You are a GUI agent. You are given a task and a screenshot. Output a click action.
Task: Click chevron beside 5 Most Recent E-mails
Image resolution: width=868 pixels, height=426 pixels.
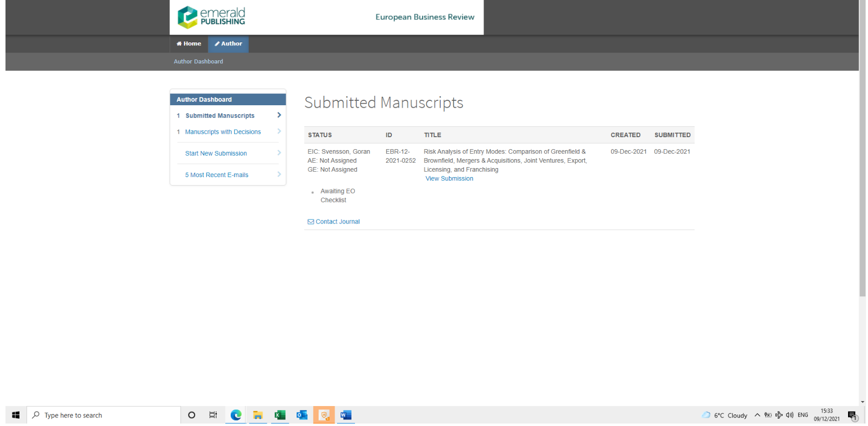[279, 175]
